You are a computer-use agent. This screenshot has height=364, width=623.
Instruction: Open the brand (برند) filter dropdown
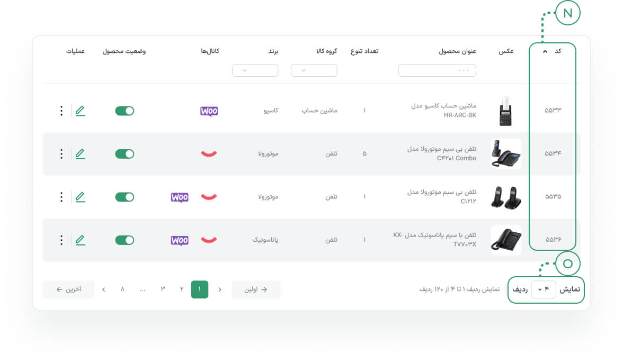click(x=255, y=70)
